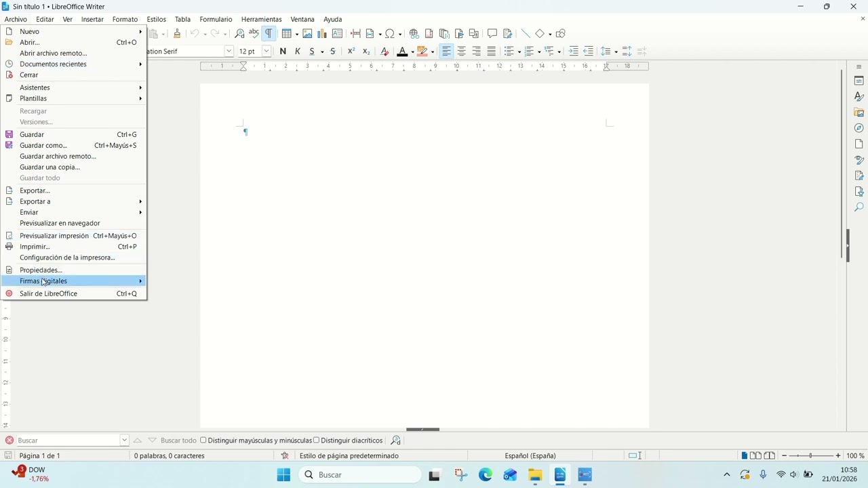Clone formatting paintbrush icon

click(x=177, y=33)
